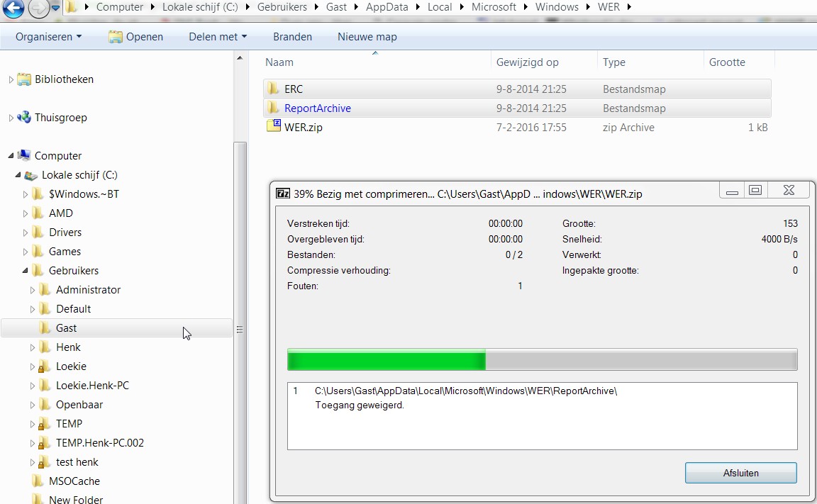Select the Gast folder in the tree
This screenshot has height=504, width=817.
(x=117, y=328)
